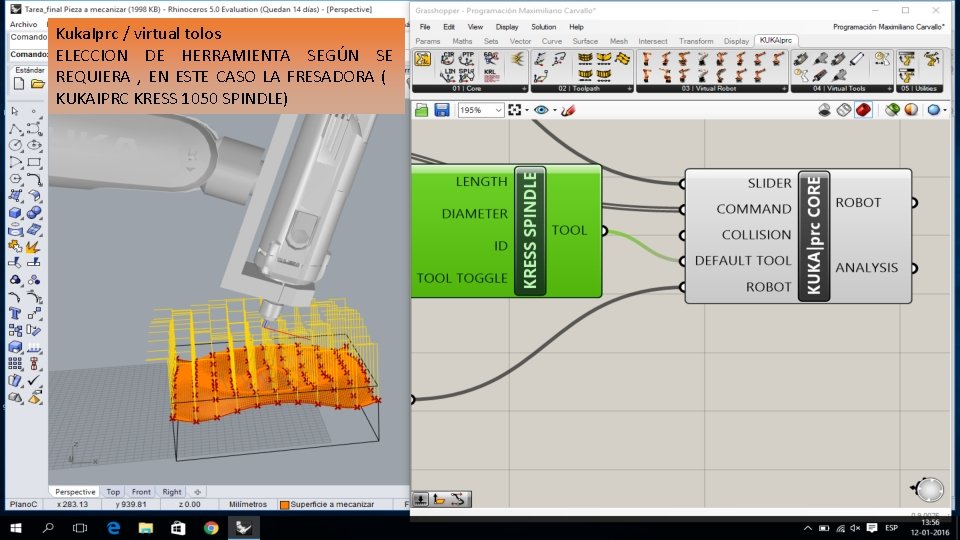This screenshot has width=960, height=540.
Task: Open dropdown arrow beside blue mesh sphere
Action: tap(945, 111)
